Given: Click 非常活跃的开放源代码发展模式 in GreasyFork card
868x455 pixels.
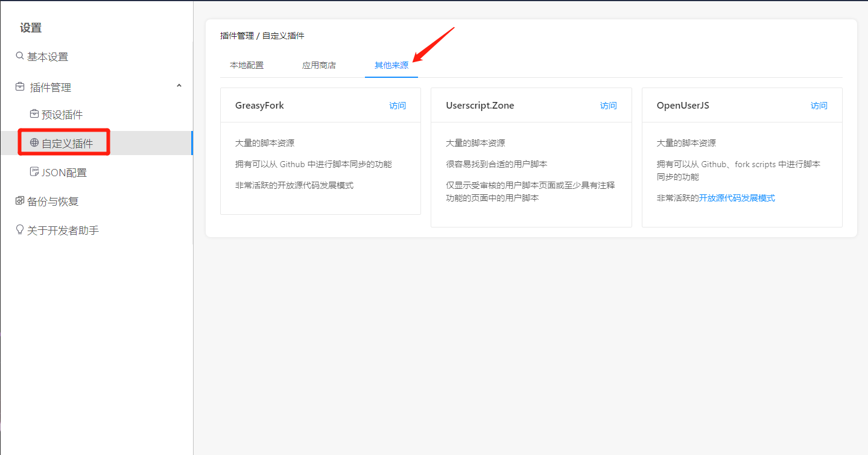Looking at the screenshot, I should click(294, 185).
